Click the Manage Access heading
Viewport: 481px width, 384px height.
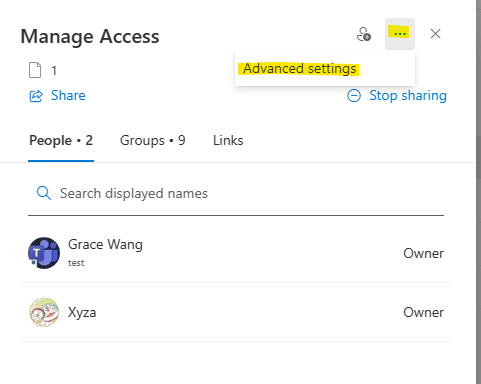[90, 36]
